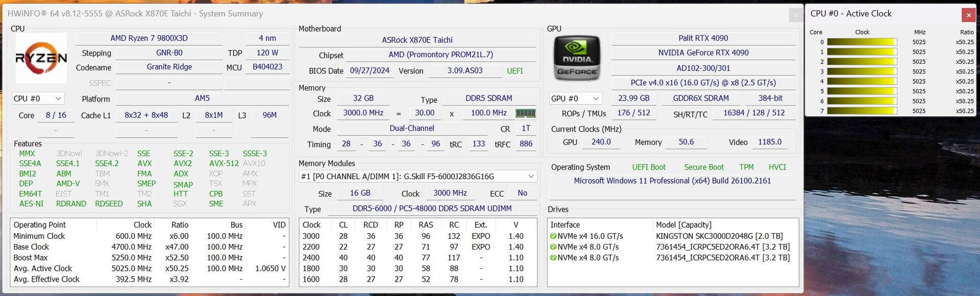Viewport: 980px width, 296px height.
Task: Click the 2200 clock row in memory timings table
Action: (x=418, y=247)
